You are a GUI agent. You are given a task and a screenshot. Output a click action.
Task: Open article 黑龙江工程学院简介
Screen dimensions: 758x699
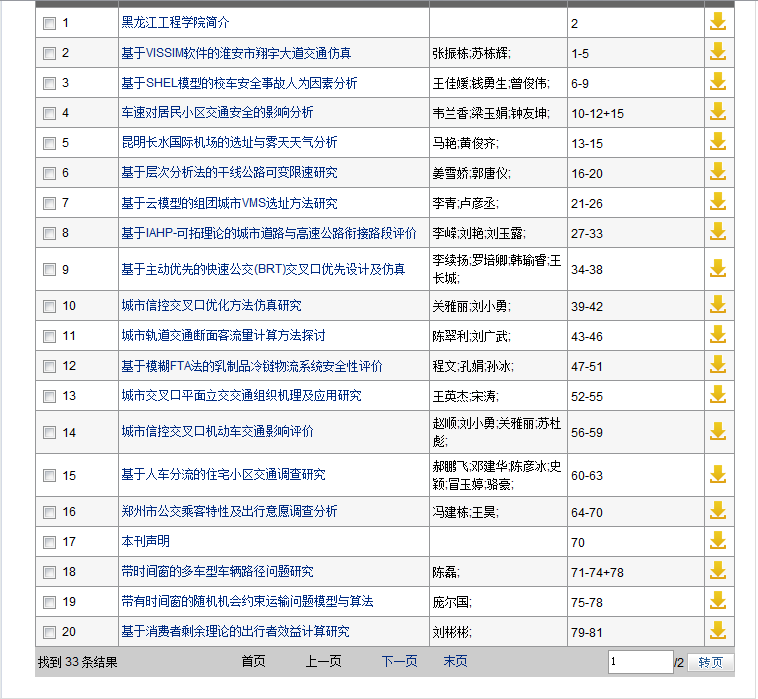pyautogui.click(x=175, y=22)
